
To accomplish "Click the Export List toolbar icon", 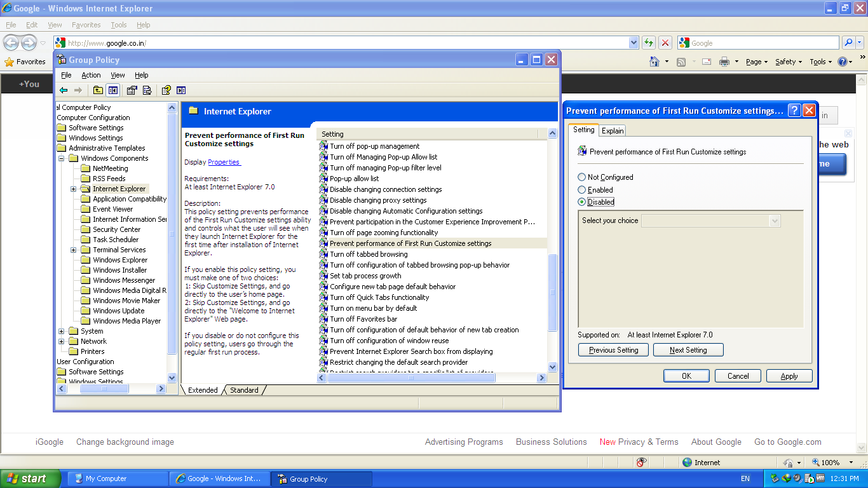I will pos(147,90).
